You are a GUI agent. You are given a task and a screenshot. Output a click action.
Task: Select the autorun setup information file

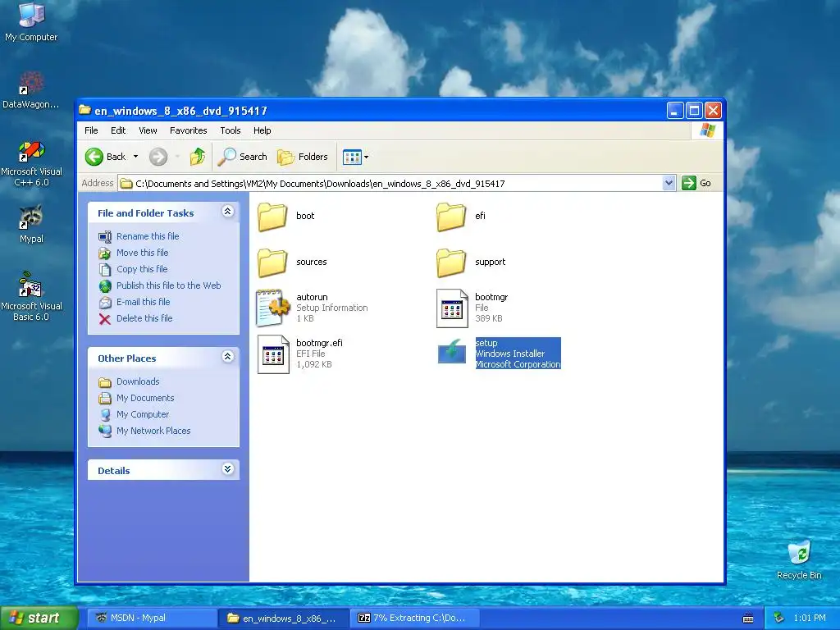[272, 308]
